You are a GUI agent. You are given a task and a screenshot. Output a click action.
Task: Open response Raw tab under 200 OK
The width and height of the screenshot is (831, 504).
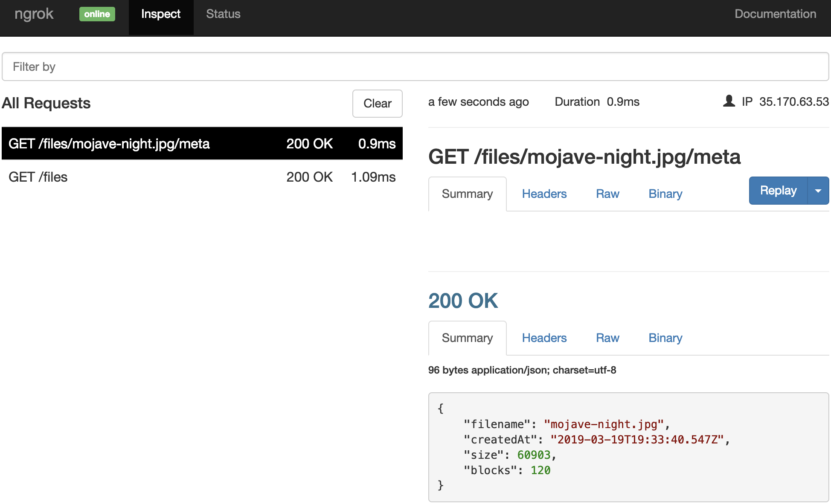click(607, 338)
